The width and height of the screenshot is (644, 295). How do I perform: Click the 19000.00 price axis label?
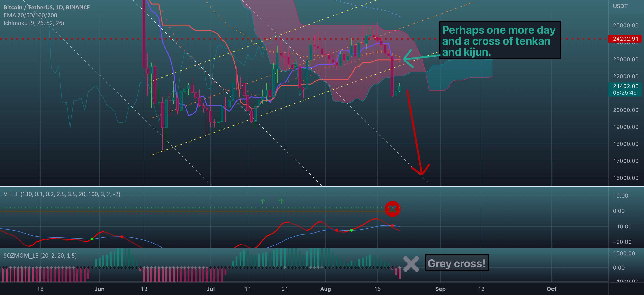(625, 127)
